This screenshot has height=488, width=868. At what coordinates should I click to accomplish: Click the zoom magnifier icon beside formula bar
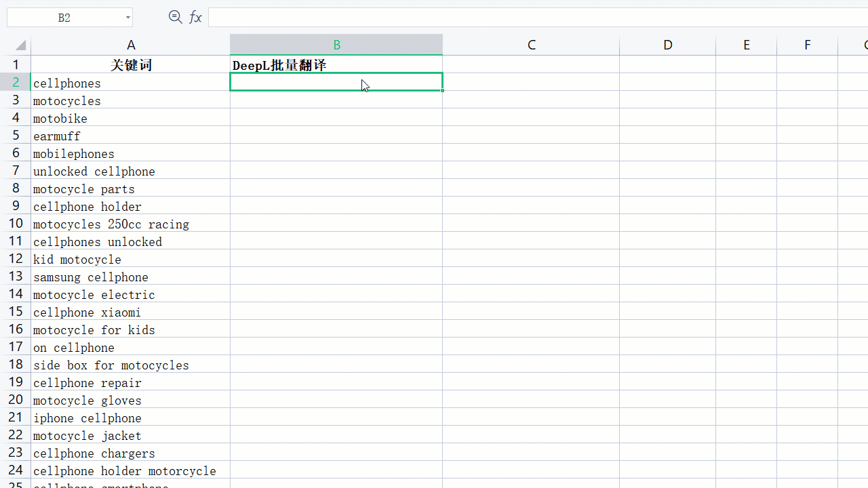pos(175,17)
